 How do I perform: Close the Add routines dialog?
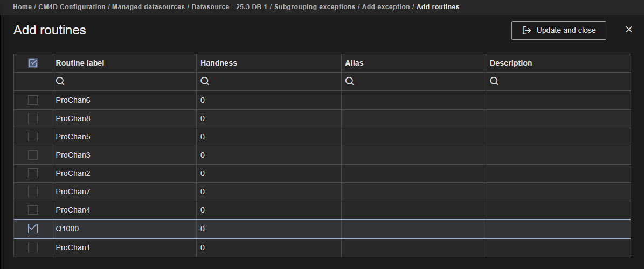click(x=628, y=30)
